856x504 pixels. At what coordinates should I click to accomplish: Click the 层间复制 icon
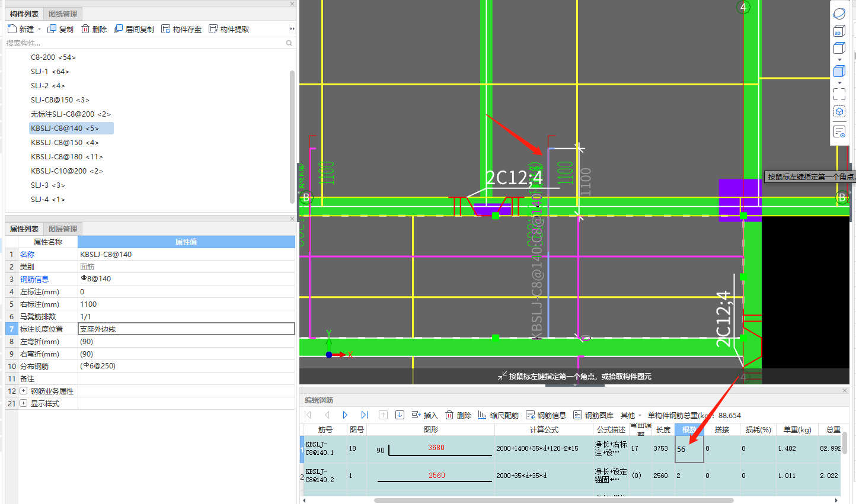point(119,29)
